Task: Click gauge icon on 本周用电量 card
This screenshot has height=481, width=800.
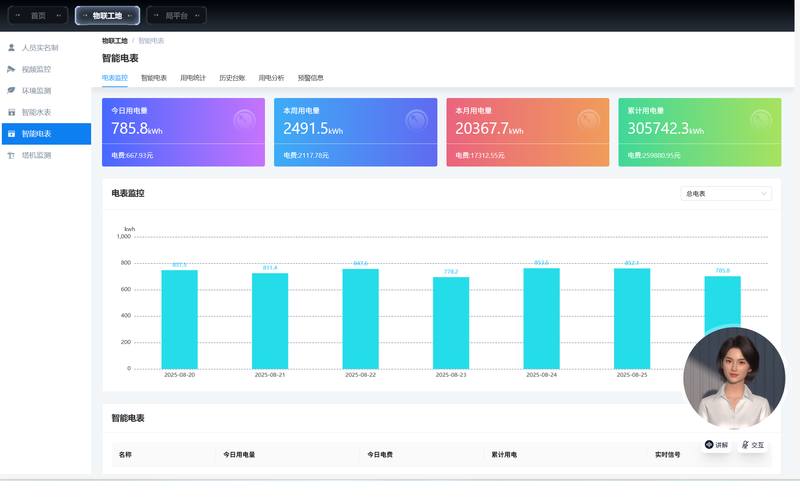Action: 416,120
